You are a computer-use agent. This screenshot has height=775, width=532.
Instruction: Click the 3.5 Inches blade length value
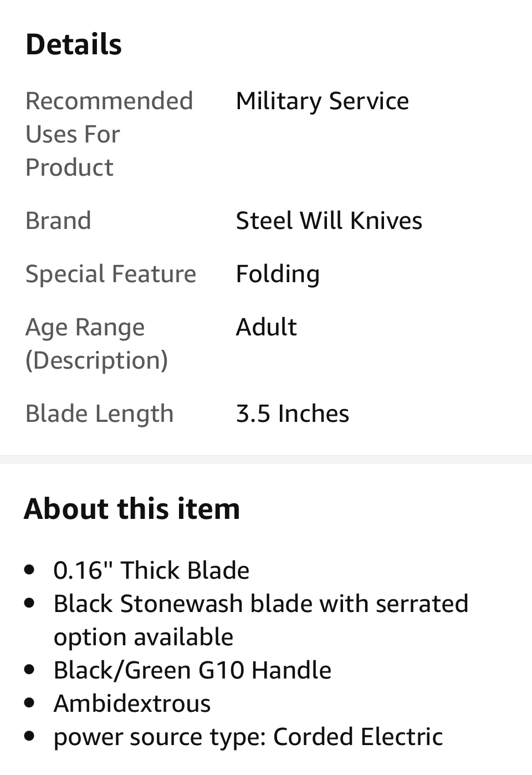[x=292, y=414]
